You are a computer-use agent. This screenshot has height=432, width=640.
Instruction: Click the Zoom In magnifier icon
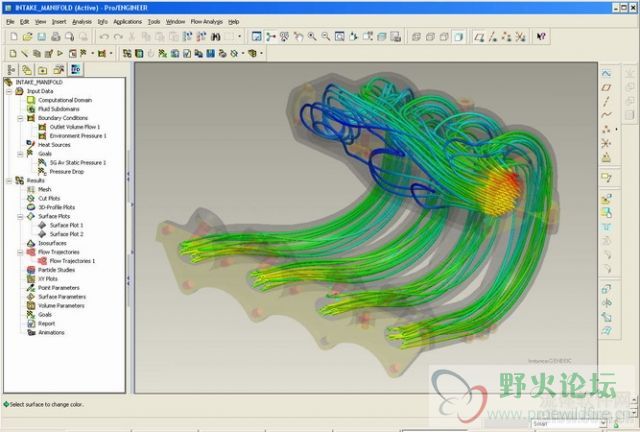point(312,37)
